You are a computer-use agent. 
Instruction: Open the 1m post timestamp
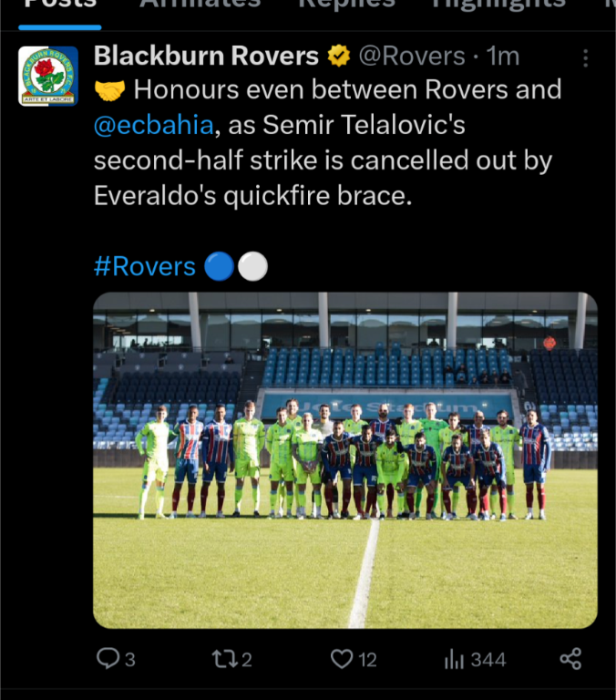click(503, 57)
